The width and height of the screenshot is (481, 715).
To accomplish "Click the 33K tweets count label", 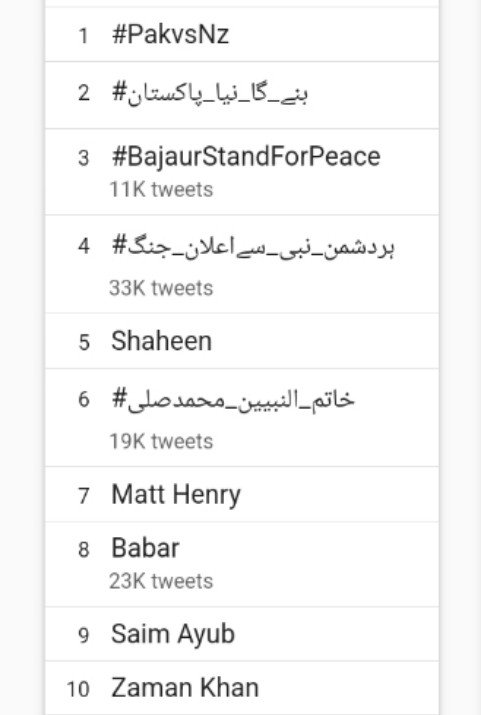I will [x=161, y=288].
